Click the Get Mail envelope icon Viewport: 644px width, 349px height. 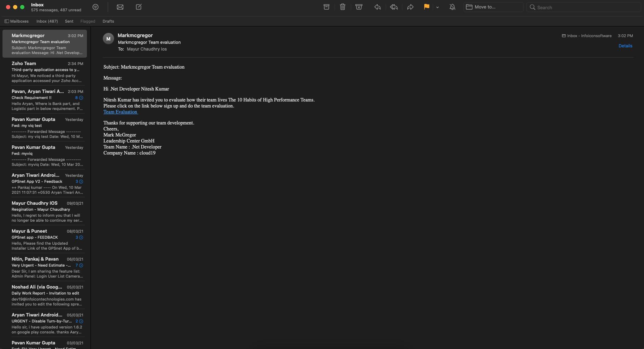pyautogui.click(x=120, y=7)
